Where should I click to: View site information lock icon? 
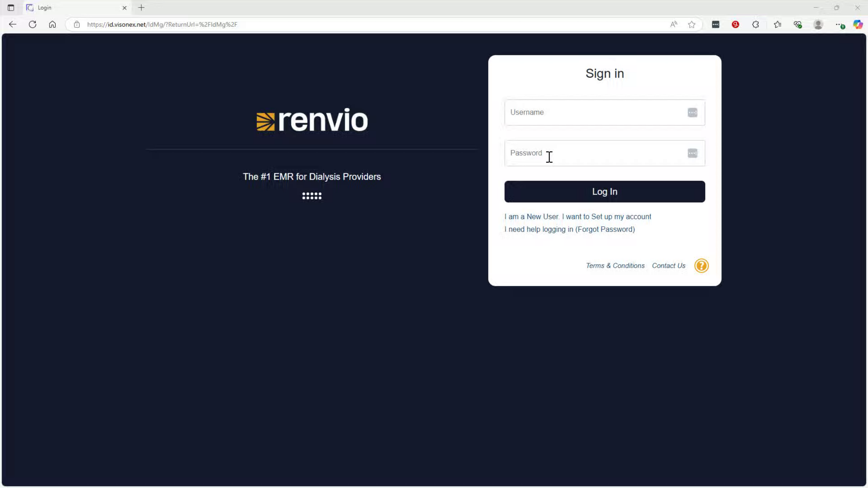[x=77, y=24]
